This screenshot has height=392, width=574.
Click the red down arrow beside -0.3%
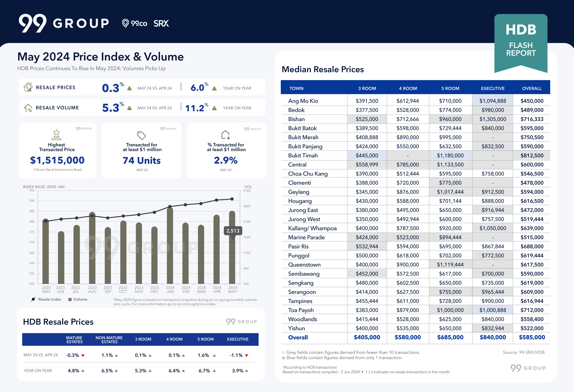click(83, 355)
